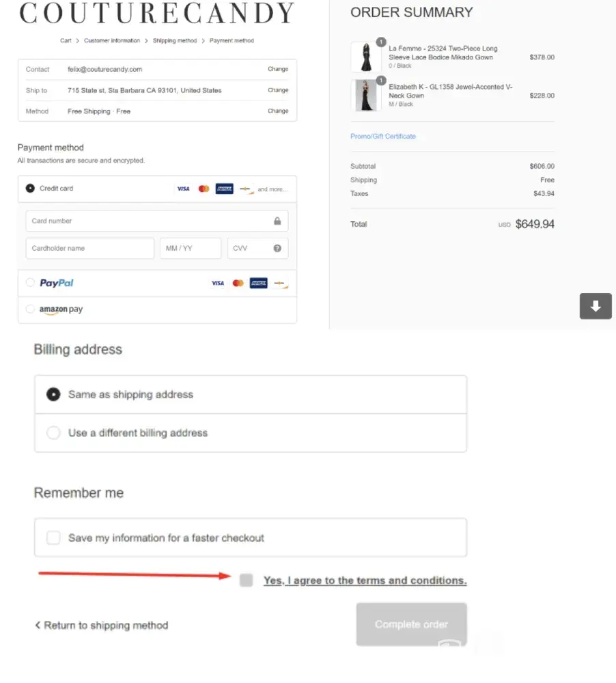This screenshot has width=616, height=683.
Task: Click the PayPal logo
Action: 57,283
